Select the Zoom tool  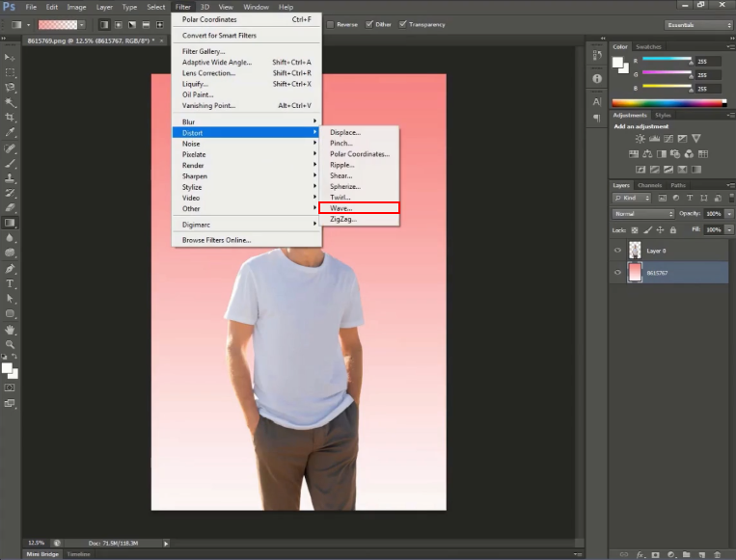(10, 344)
